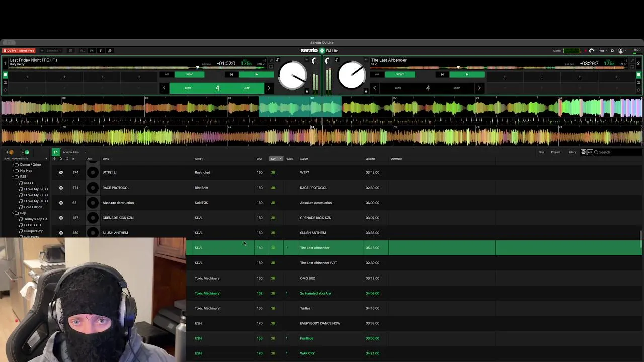Sort library by BPM column header
The image size is (644, 362).
(x=259, y=159)
